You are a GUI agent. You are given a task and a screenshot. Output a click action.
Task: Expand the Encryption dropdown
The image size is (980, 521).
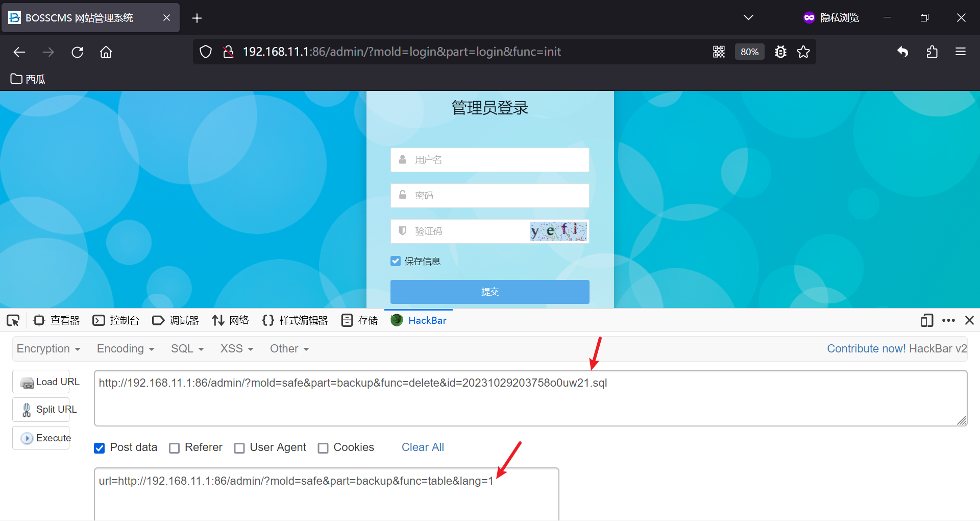click(x=48, y=349)
